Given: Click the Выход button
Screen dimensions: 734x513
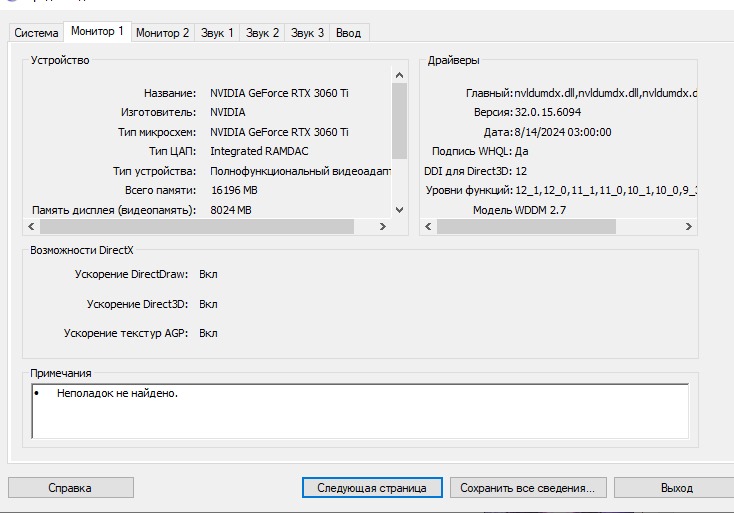Looking at the screenshot, I should pyautogui.click(x=676, y=488).
